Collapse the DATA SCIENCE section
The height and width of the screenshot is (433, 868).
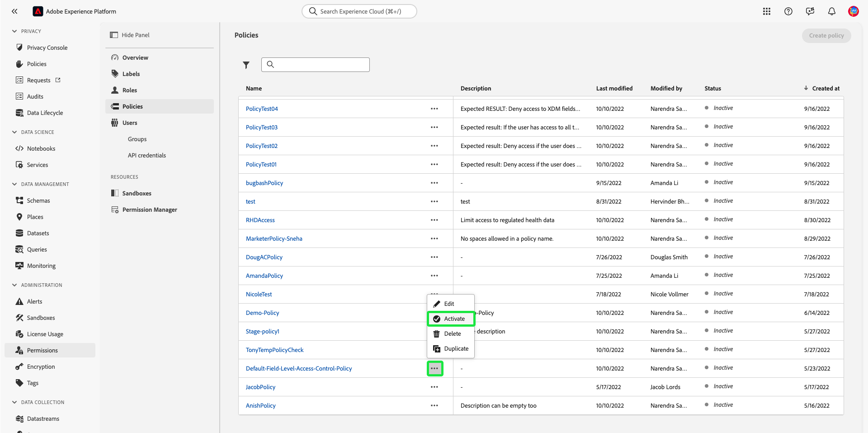click(x=14, y=132)
